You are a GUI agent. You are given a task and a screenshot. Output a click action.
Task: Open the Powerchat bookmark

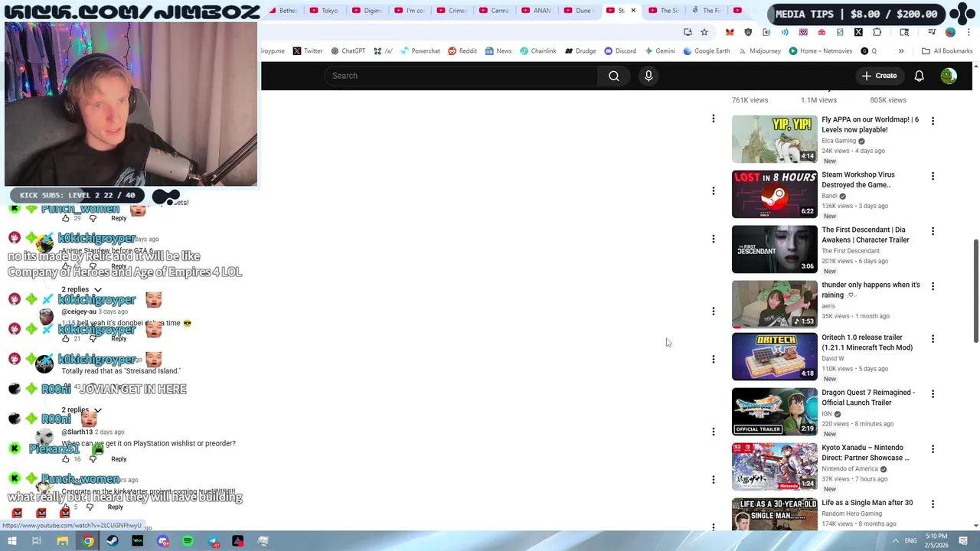tap(420, 51)
